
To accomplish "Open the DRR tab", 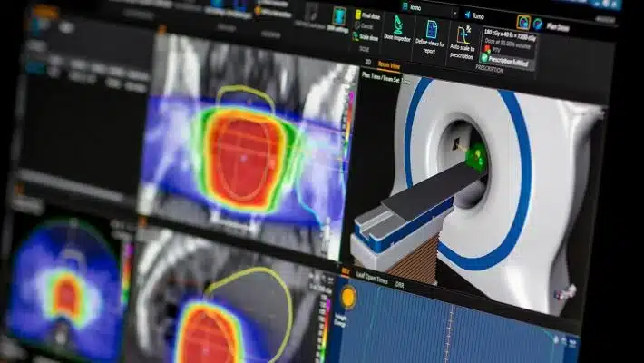I will pyautogui.click(x=399, y=284).
